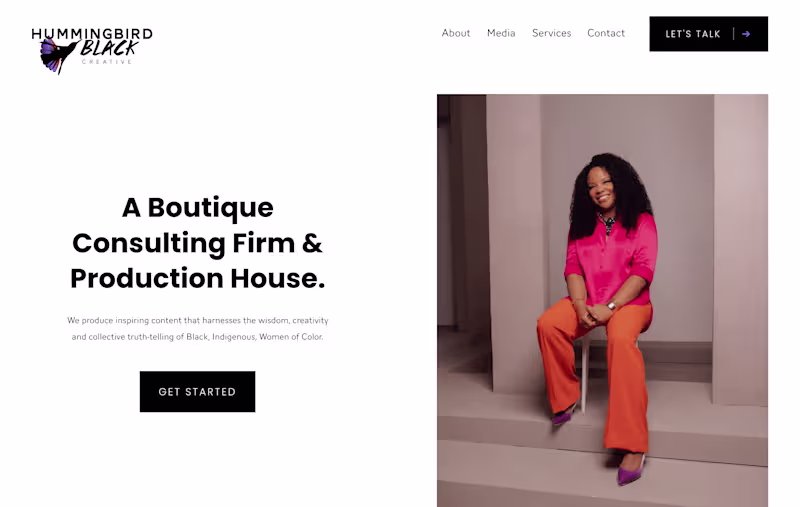Click the 'Production House.' headline line
This screenshot has height=507, width=800.
point(197,278)
